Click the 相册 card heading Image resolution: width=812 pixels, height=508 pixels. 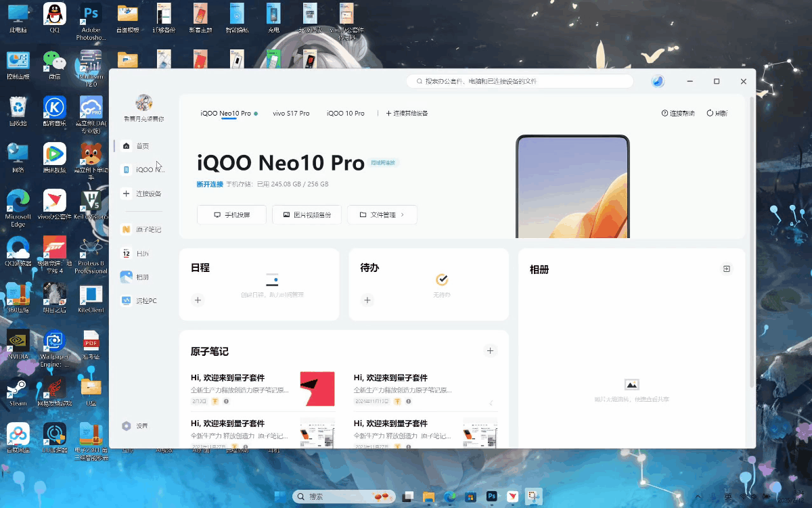[539, 269]
